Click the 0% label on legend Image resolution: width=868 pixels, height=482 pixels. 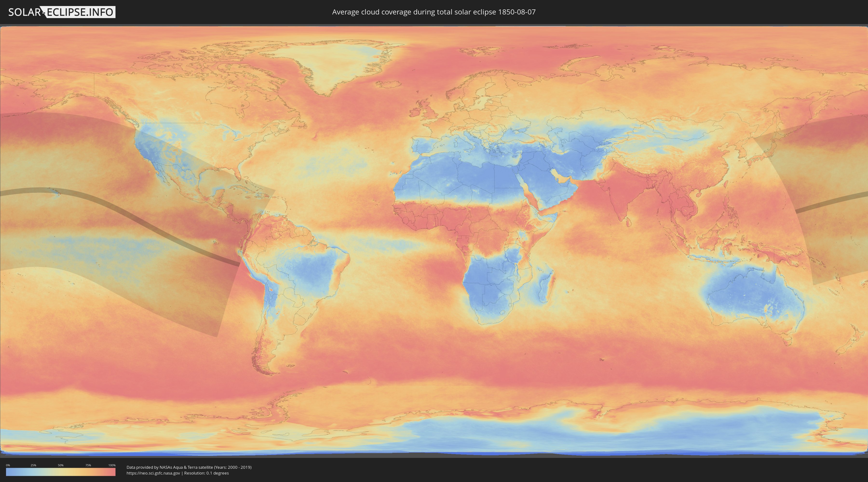[8, 465]
